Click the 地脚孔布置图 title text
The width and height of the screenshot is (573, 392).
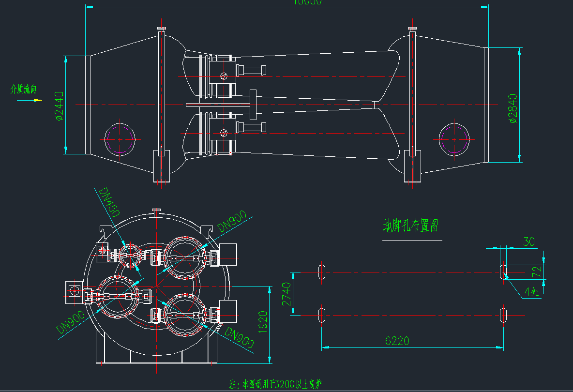click(410, 225)
